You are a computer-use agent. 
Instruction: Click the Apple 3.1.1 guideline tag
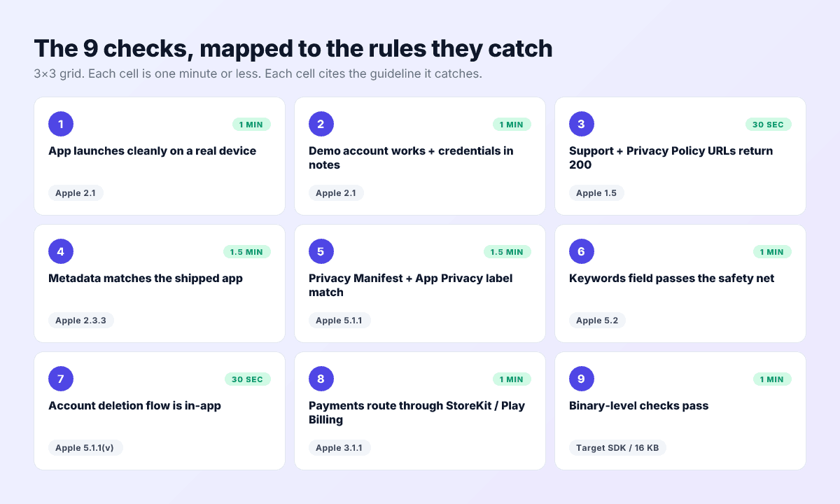click(339, 448)
